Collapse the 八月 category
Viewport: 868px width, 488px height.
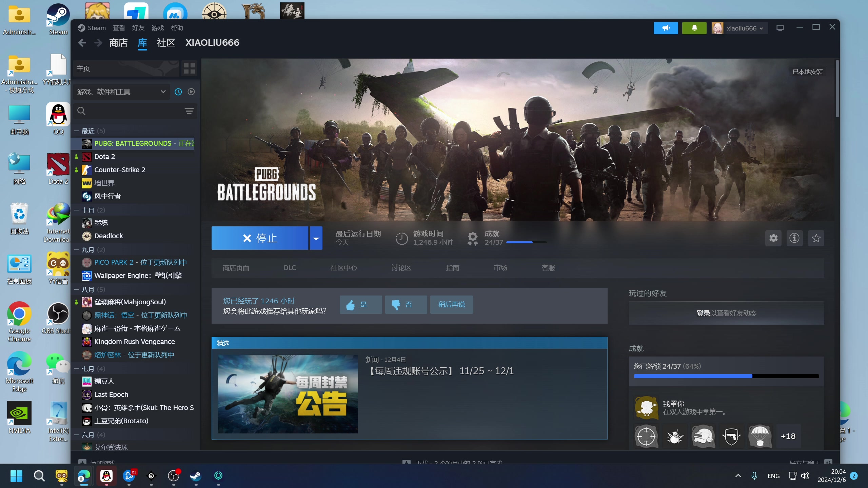pyautogui.click(x=77, y=290)
